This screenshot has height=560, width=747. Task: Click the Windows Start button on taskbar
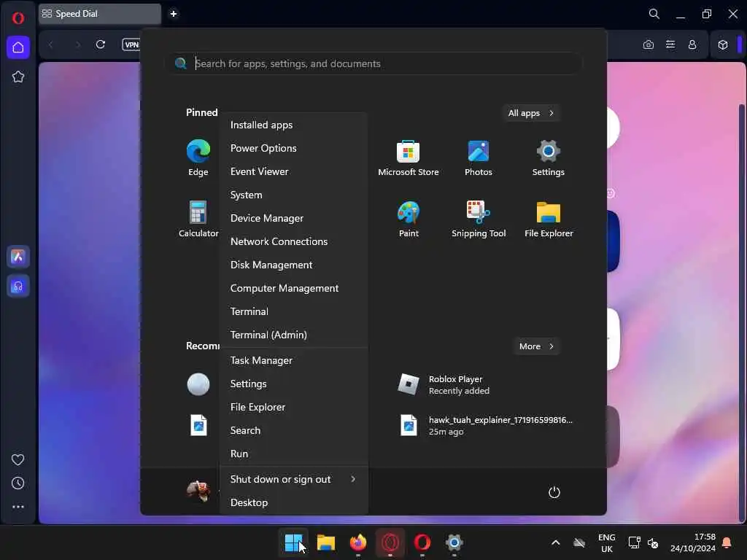(293, 542)
